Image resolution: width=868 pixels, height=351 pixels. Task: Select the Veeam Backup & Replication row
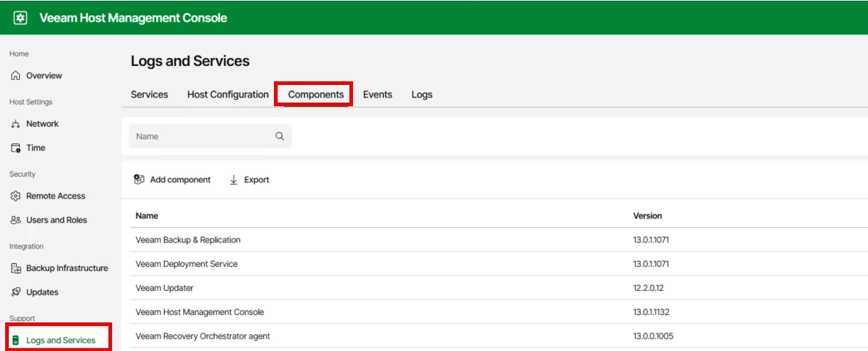(x=500, y=240)
